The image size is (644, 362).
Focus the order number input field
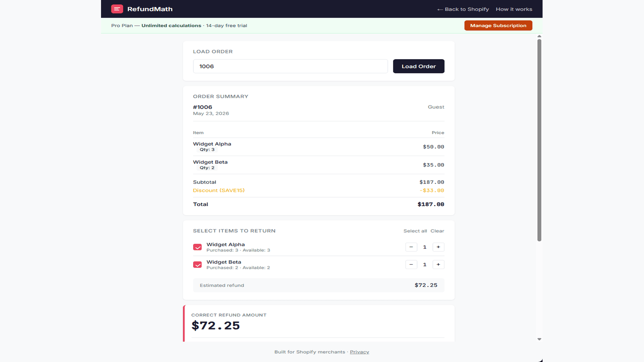point(290,66)
